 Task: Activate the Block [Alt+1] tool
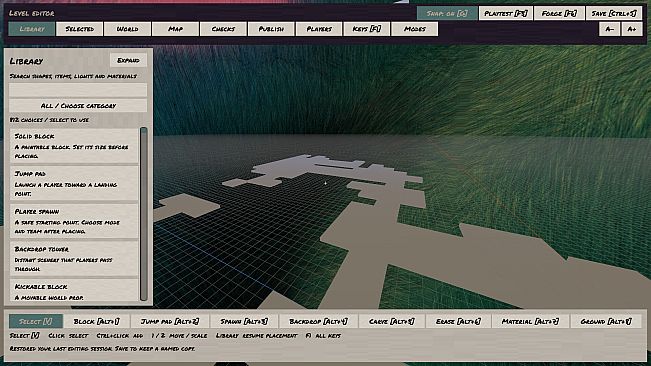(96, 321)
